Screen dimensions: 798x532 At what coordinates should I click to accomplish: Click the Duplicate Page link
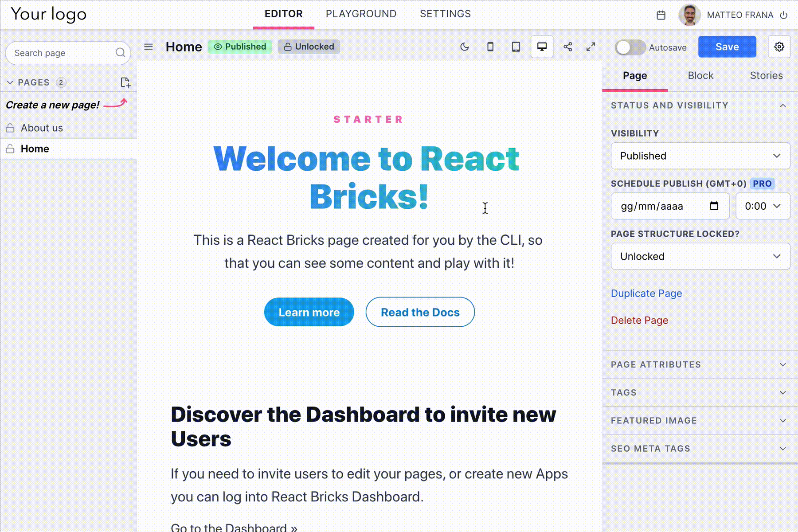[646, 293]
